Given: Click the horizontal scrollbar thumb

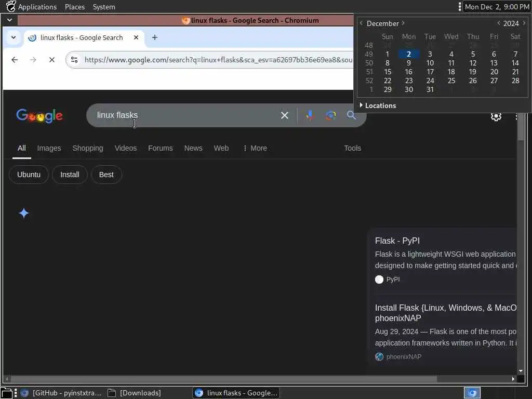Looking at the screenshot, I should click(224, 379).
